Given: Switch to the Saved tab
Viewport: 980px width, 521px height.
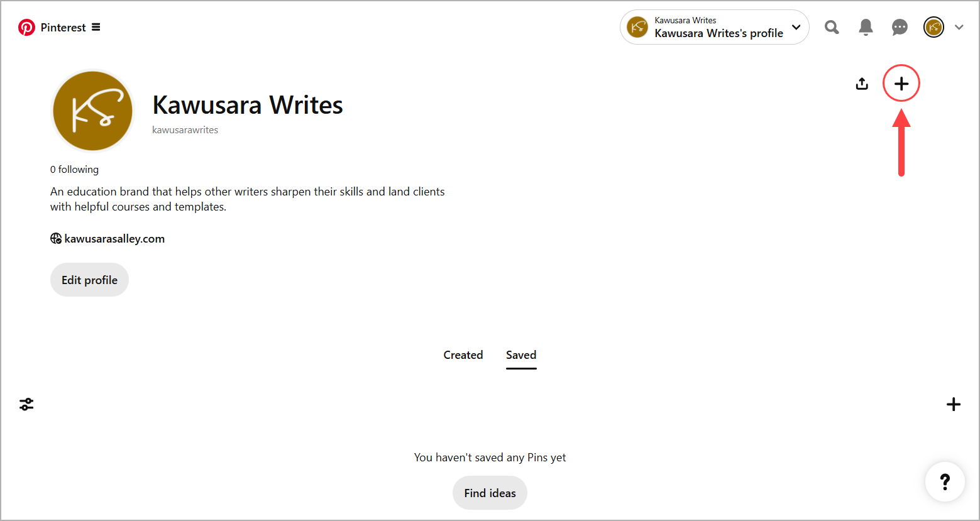Looking at the screenshot, I should [521, 355].
